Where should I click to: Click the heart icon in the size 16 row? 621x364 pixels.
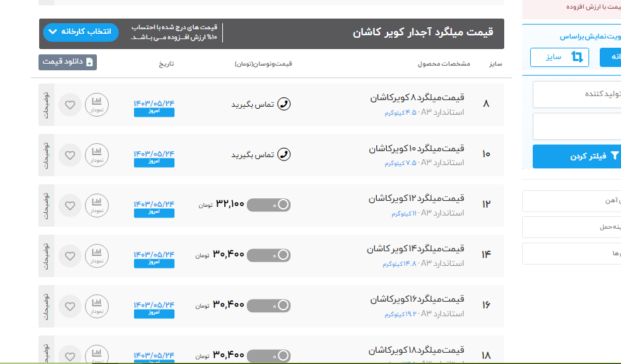[x=70, y=306]
